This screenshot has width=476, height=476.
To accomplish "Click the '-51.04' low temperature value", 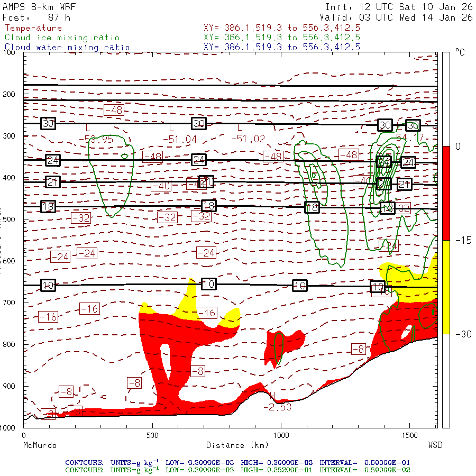I will 180,139.
